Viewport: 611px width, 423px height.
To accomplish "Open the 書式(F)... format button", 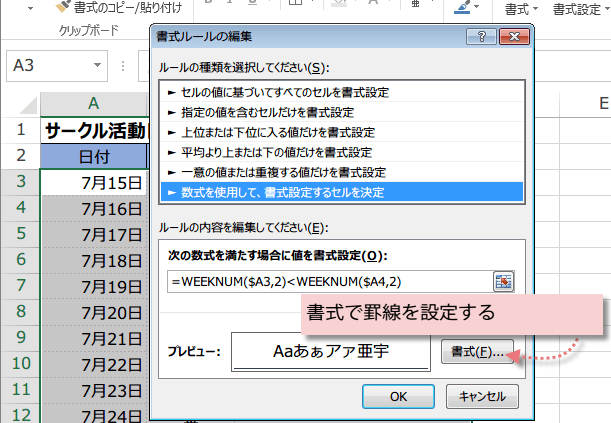I will coord(477,352).
